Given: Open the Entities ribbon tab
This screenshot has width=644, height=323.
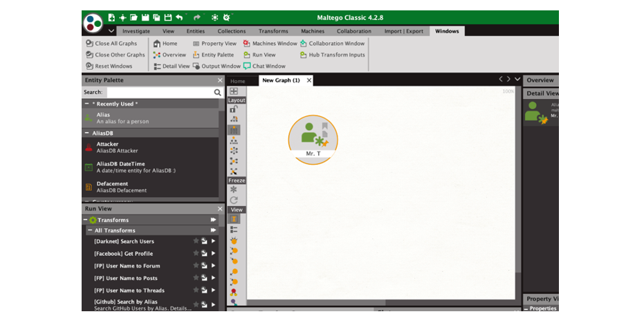Looking at the screenshot, I should click(196, 31).
